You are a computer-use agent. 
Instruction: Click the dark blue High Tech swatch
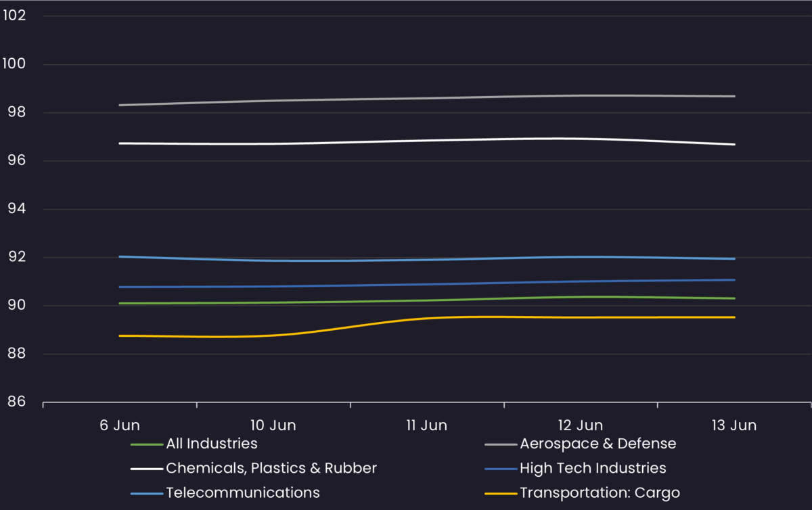[x=501, y=469]
